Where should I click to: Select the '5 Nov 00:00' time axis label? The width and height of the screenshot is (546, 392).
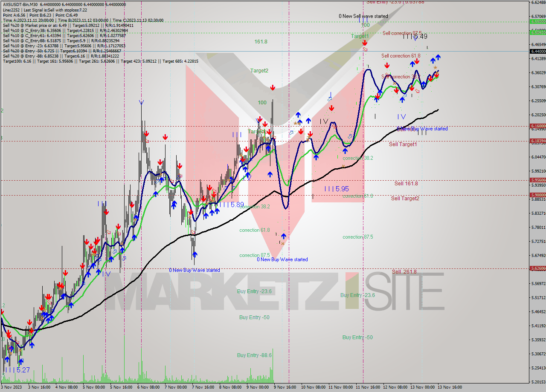[x=94, y=387]
